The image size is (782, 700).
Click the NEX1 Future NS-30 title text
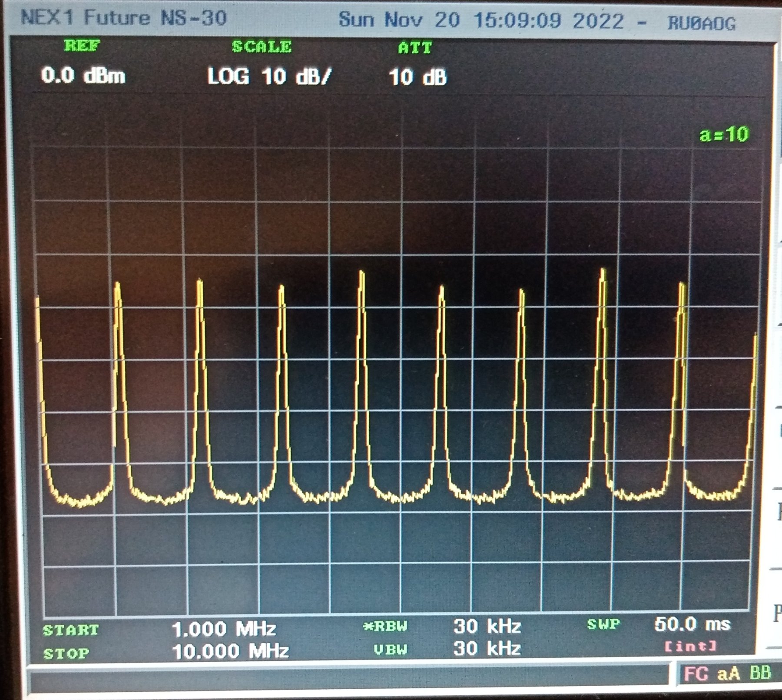(x=124, y=18)
